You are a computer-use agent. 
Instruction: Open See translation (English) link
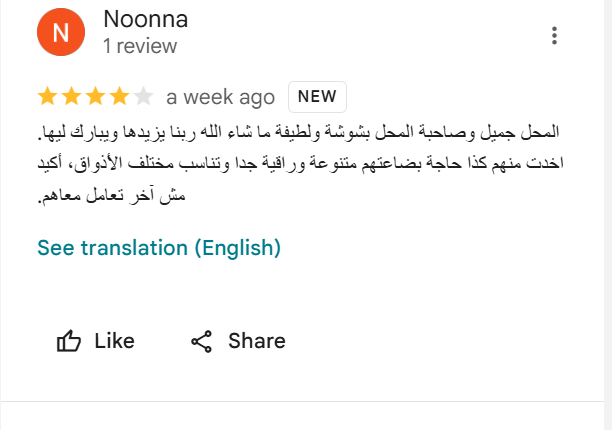pyautogui.click(x=159, y=248)
